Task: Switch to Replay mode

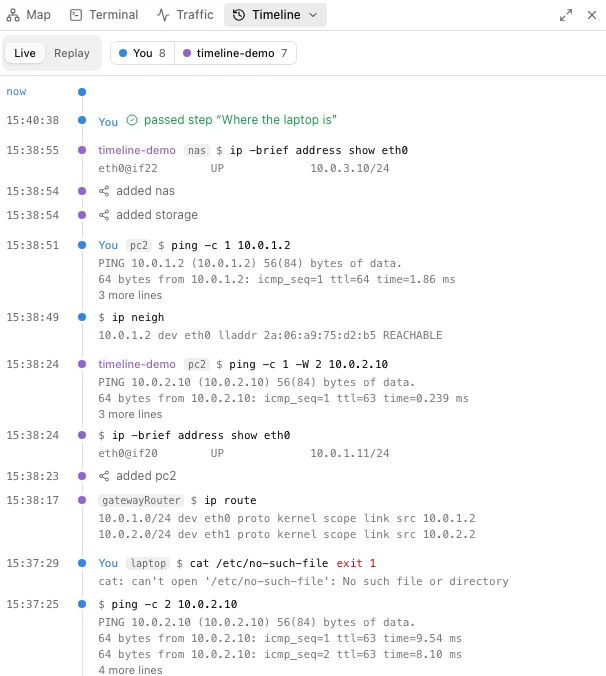Action: click(x=72, y=53)
